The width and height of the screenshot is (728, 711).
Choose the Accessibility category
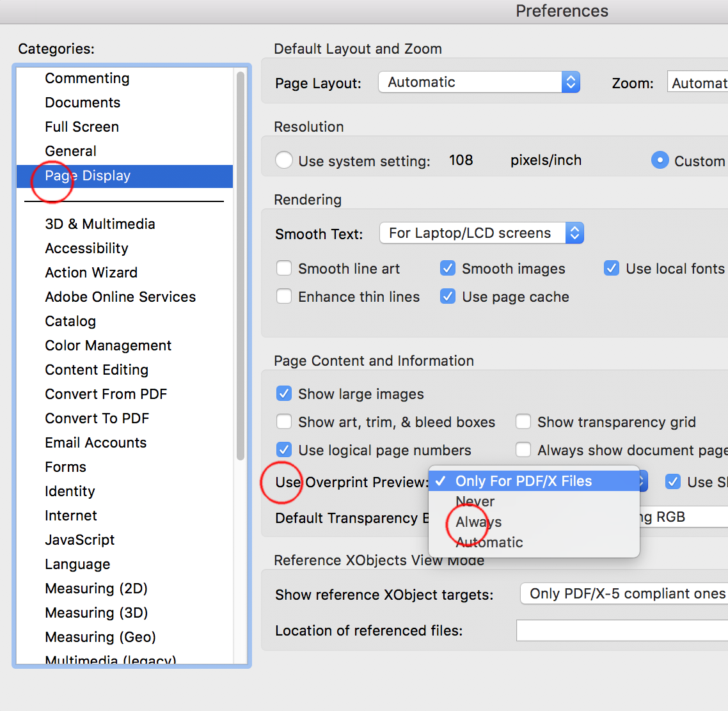(x=86, y=248)
